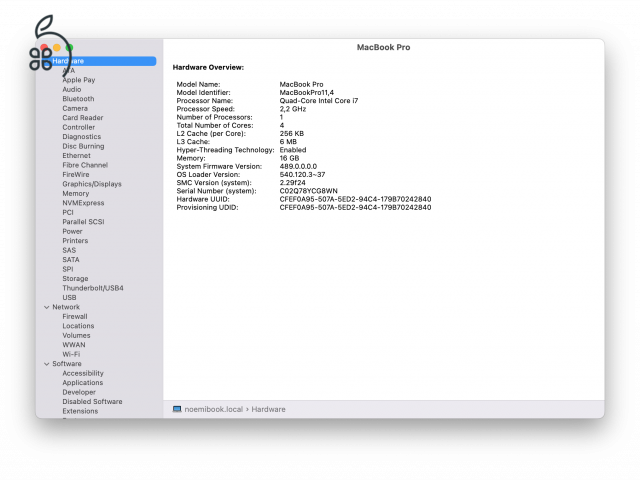Click the green zoom window button
The image size is (640, 480).
tap(69, 47)
